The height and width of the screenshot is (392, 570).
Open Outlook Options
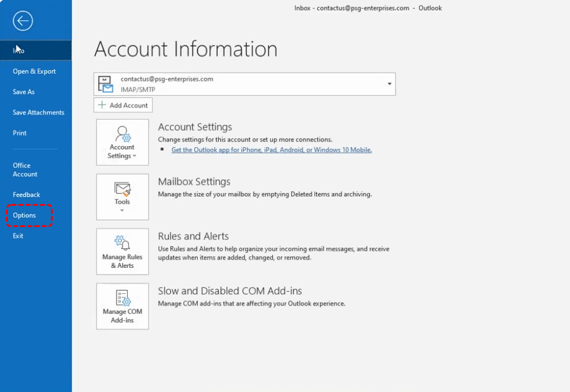[x=24, y=215]
